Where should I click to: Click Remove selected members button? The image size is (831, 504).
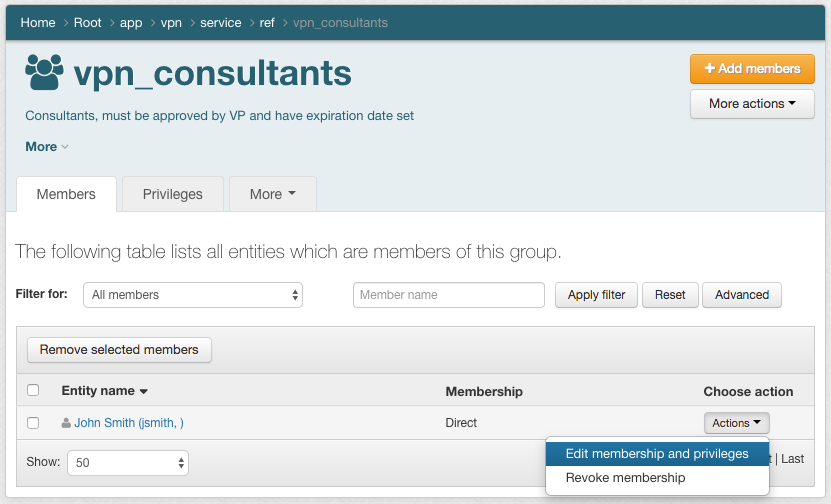point(119,350)
